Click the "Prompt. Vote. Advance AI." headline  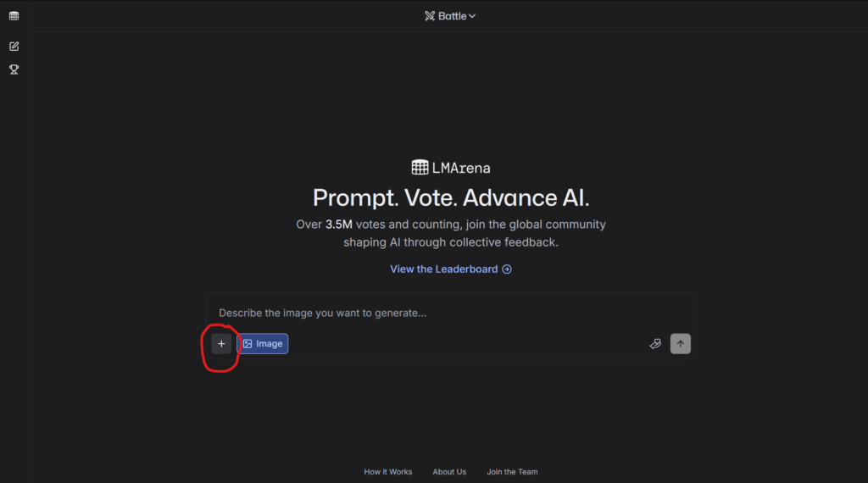coord(451,197)
